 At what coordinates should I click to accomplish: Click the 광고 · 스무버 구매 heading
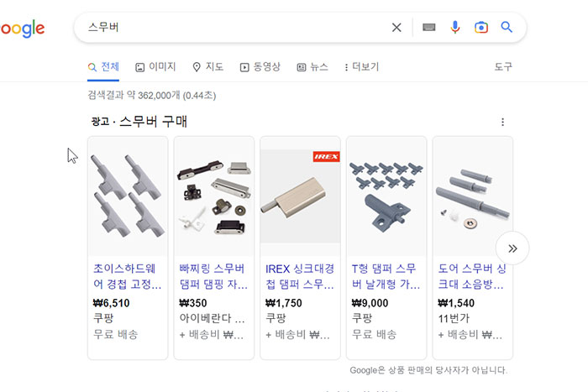click(x=139, y=122)
